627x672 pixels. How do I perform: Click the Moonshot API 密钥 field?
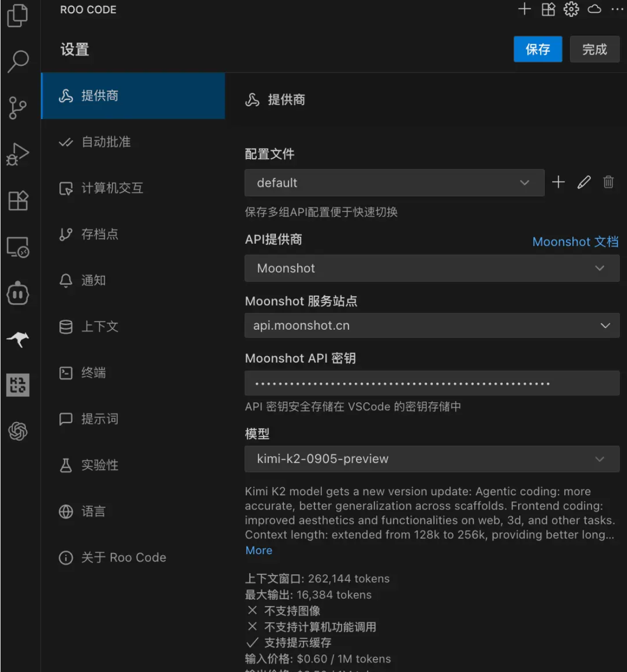coord(432,383)
